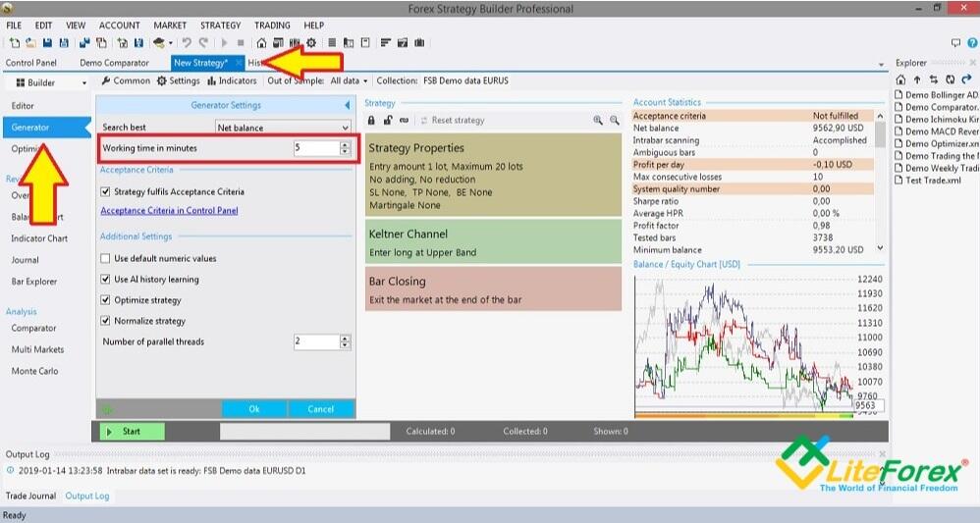Open Multi Markets analysis
Image resolution: width=980 pixels, height=523 pixels.
pos(37,349)
